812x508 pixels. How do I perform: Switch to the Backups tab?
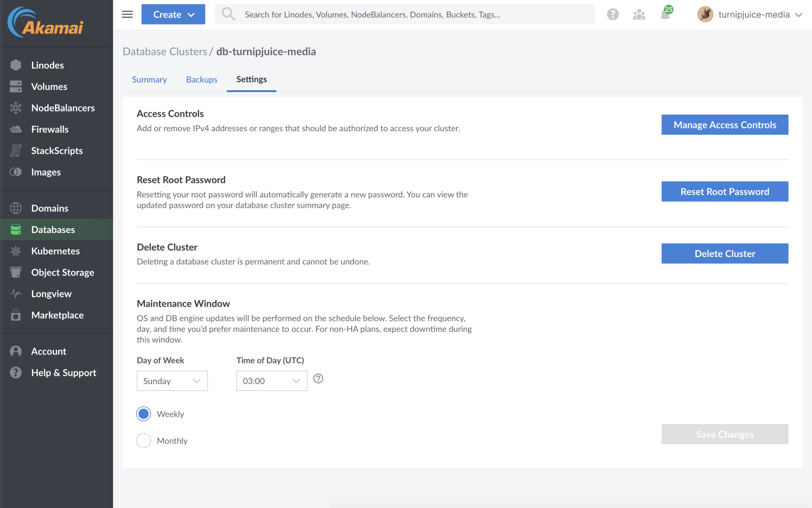(202, 79)
